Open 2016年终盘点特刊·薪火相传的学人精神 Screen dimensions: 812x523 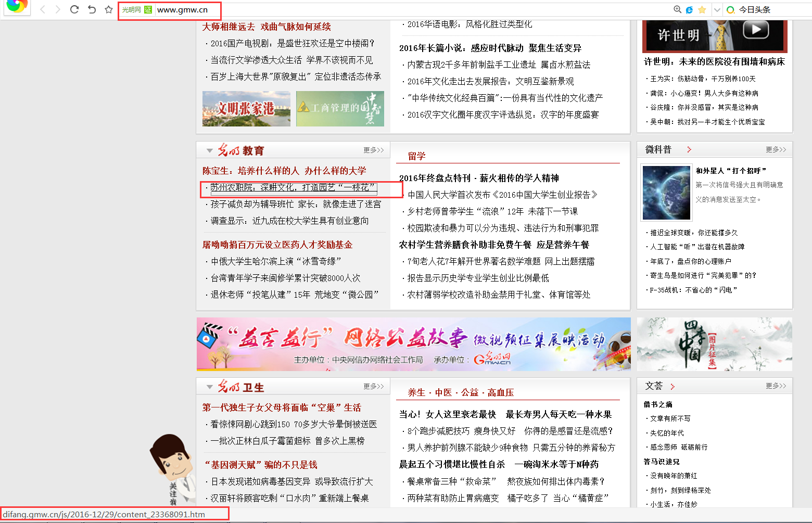click(479, 178)
